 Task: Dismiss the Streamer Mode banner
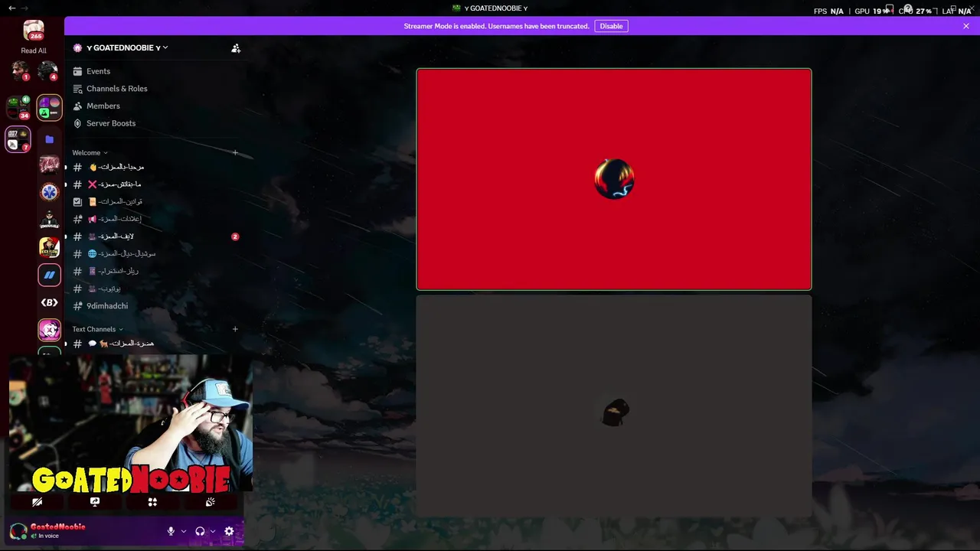[x=966, y=26]
